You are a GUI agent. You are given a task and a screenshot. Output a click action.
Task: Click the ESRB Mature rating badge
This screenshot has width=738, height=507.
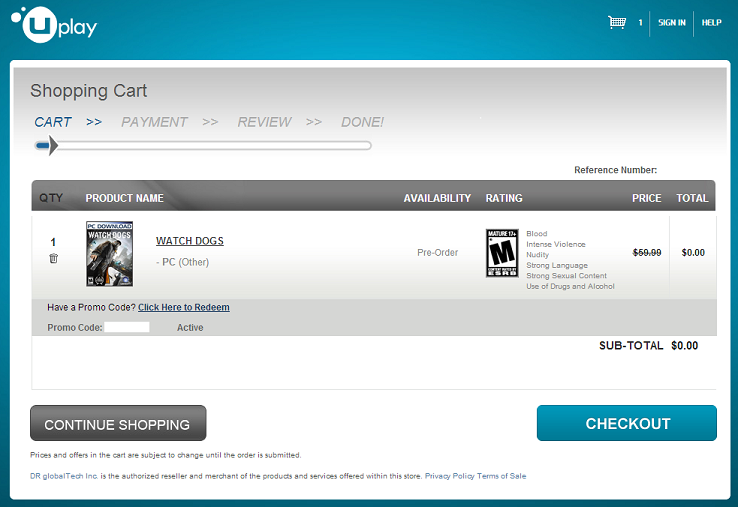pyautogui.click(x=502, y=253)
